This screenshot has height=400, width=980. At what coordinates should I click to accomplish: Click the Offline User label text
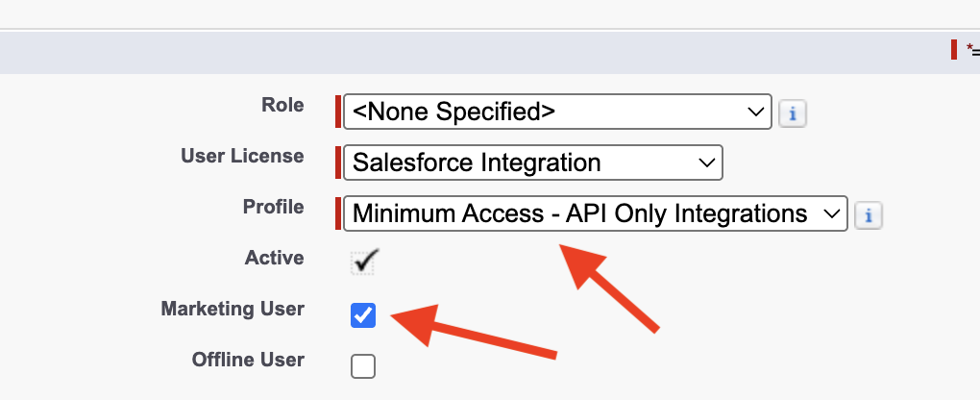[x=248, y=360]
